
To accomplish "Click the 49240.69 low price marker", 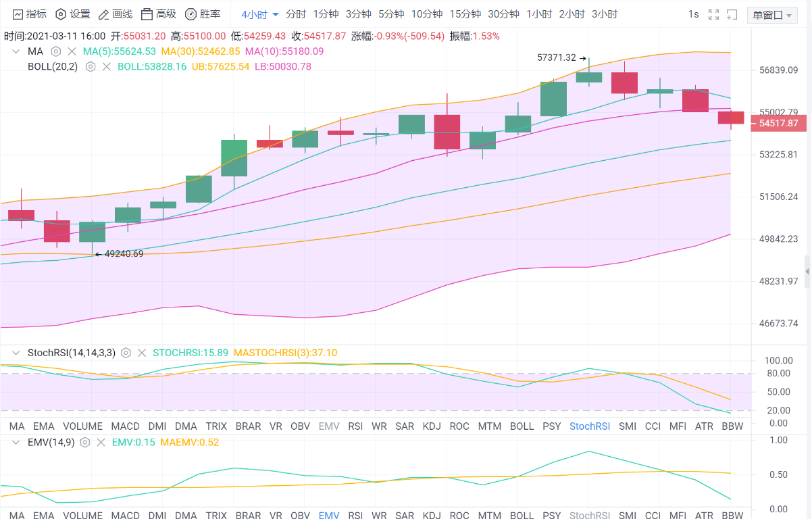I will pos(124,254).
